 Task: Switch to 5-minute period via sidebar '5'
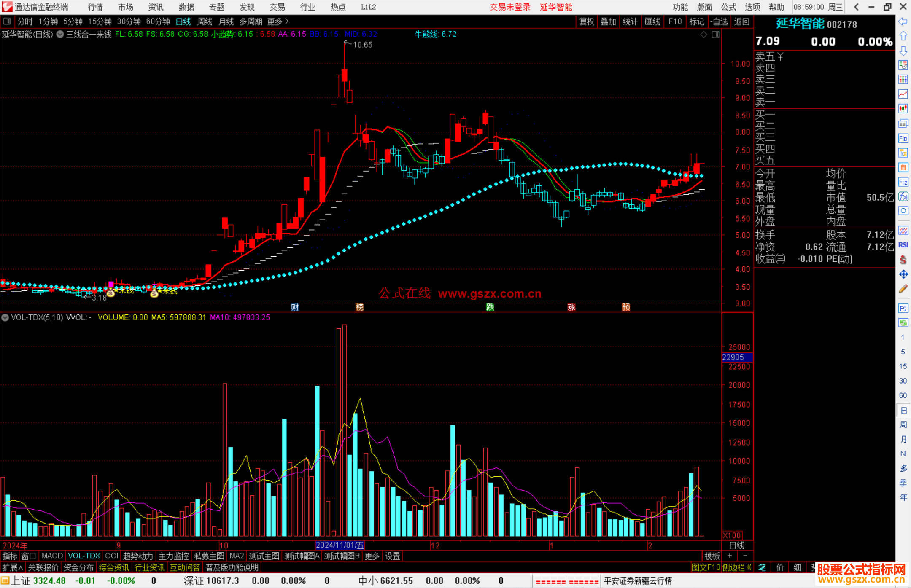[x=903, y=352]
